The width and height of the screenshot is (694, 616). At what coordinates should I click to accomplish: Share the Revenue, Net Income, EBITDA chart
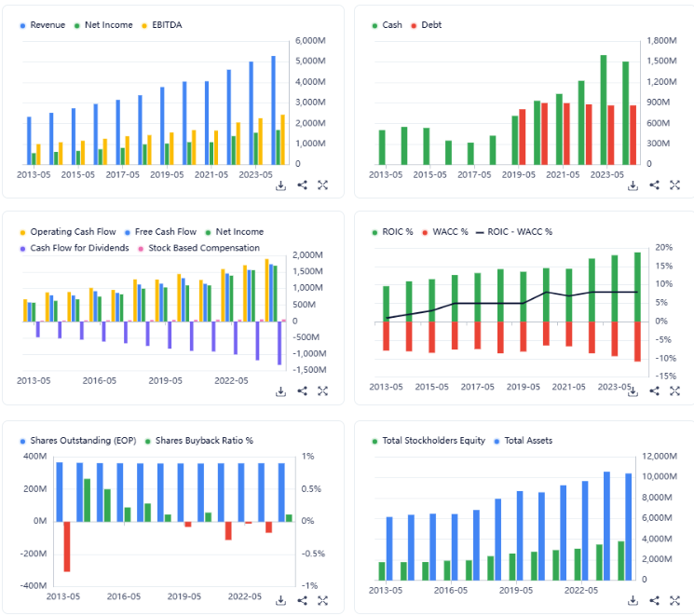[x=303, y=185]
